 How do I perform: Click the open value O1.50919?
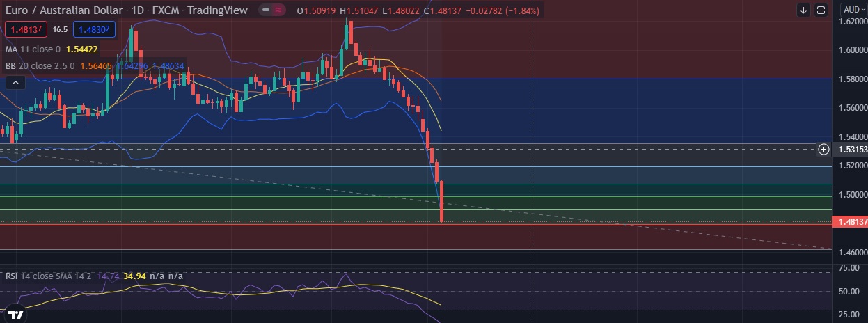click(317, 11)
